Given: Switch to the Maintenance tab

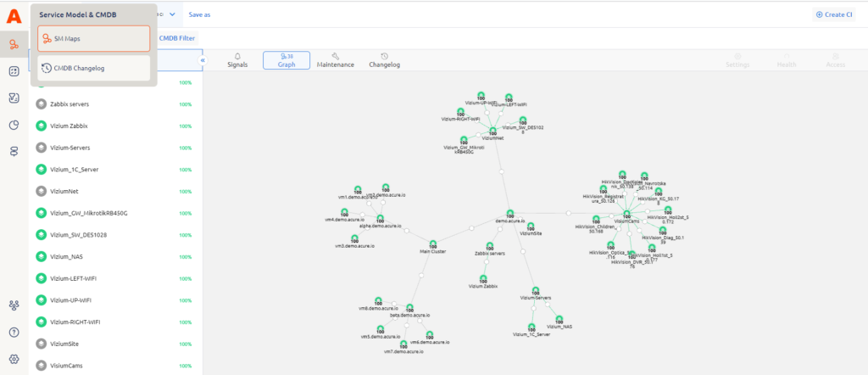Looking at the screenshot, I should point(336,60).
